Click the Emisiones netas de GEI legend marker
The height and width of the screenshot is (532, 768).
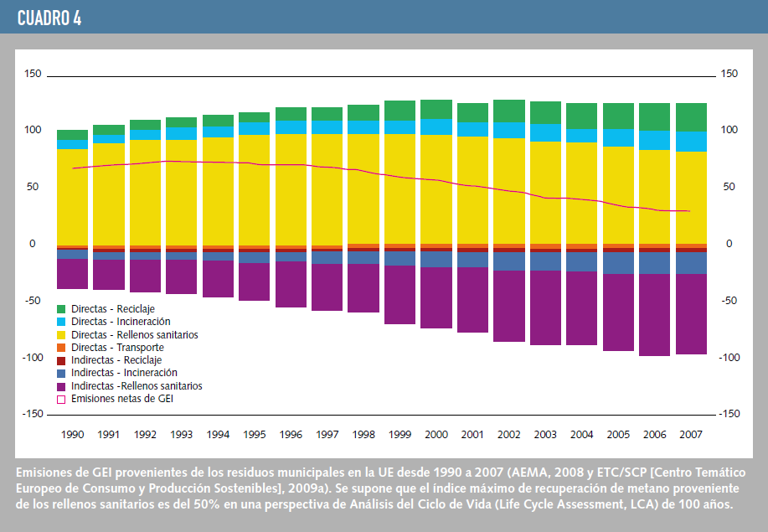(60, 400)
